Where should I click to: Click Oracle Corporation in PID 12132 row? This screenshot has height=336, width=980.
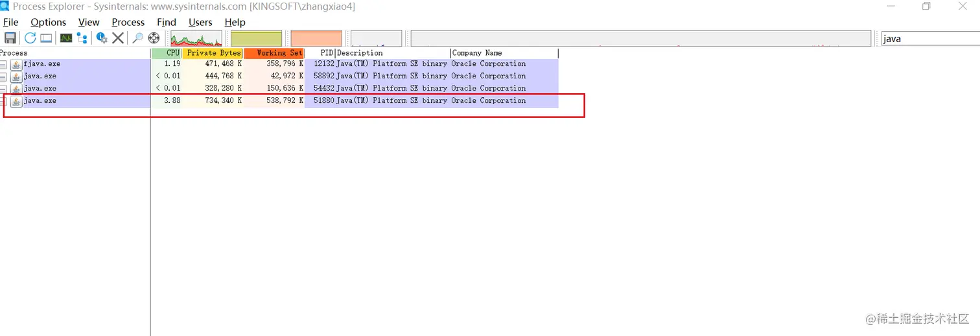tap(489, 64)
